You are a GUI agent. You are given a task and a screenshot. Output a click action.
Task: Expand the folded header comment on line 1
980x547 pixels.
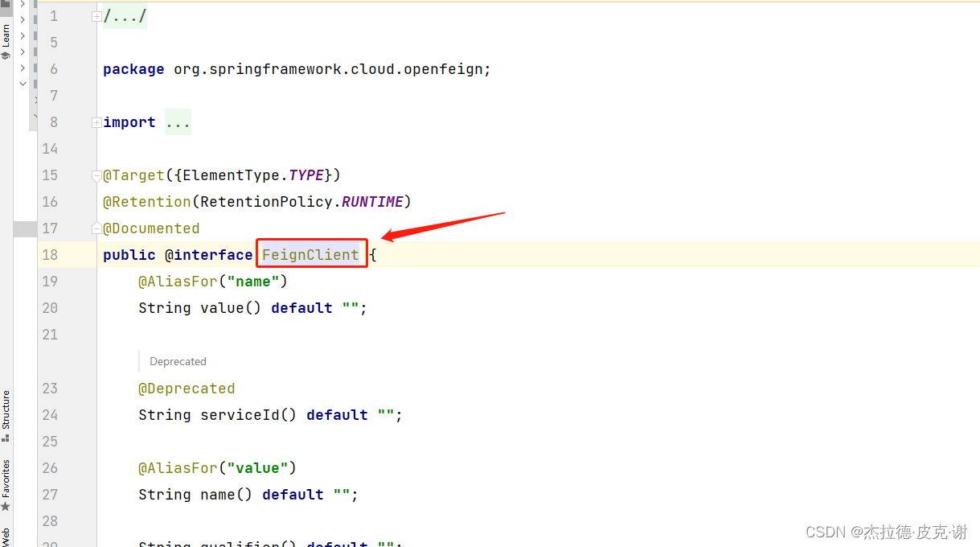(96, 16)
